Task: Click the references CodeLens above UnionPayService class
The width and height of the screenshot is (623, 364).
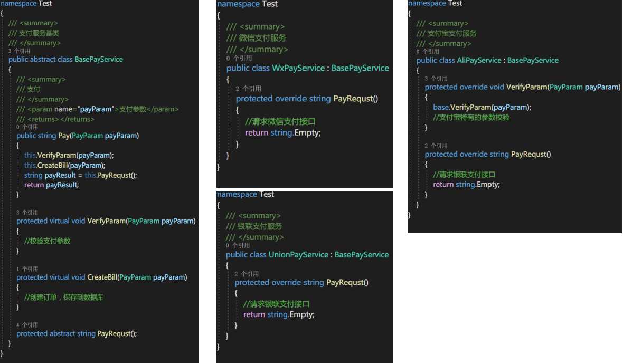Action: pos(238,245)
